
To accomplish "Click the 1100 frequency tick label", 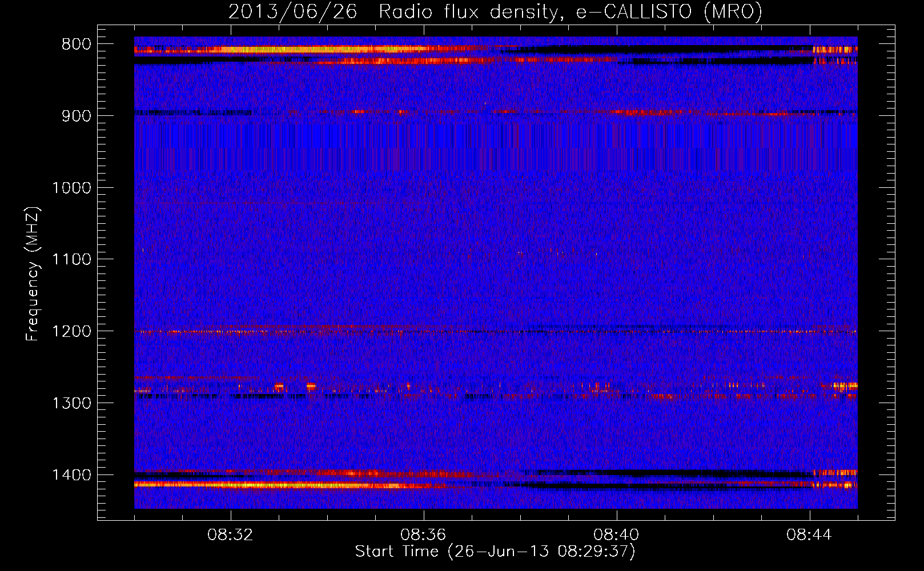I will click(x=71, y=260).
